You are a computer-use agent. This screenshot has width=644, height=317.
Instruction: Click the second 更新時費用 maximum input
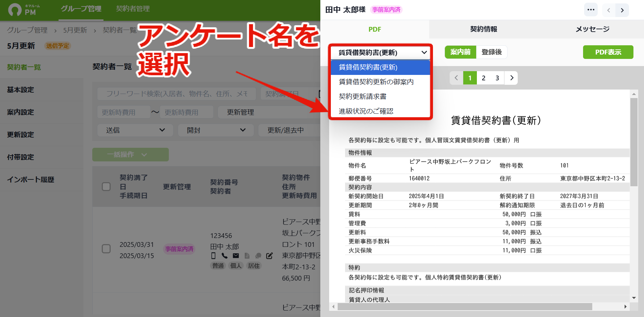click(x=187, y=112)
